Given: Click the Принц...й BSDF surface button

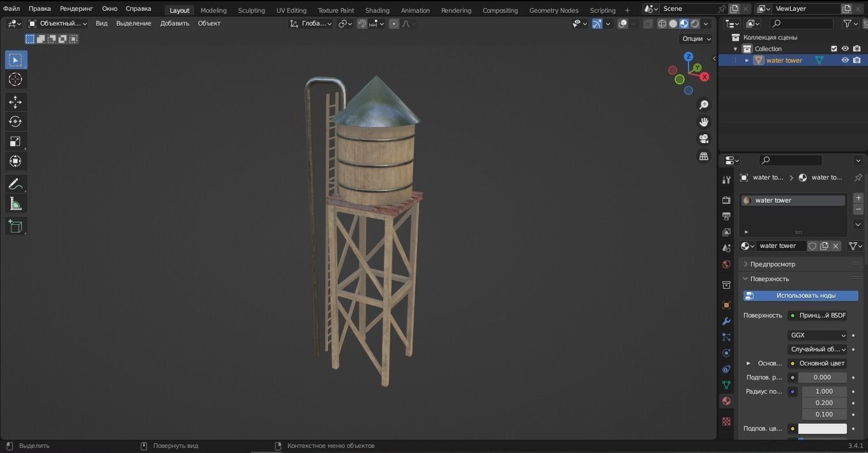Looking at the screenshot, I should (818, 316).
